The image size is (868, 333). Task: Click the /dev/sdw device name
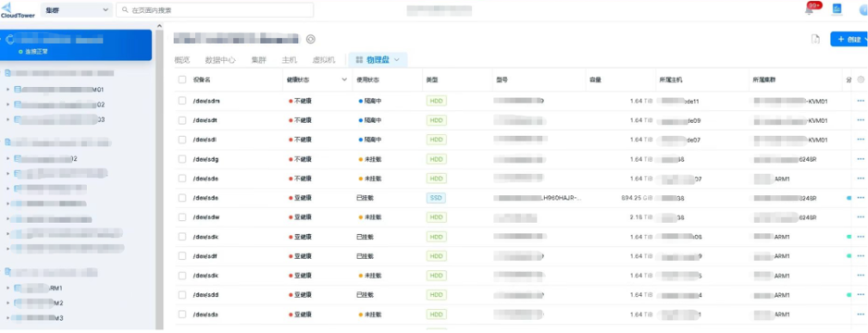[x=206, y=217]
